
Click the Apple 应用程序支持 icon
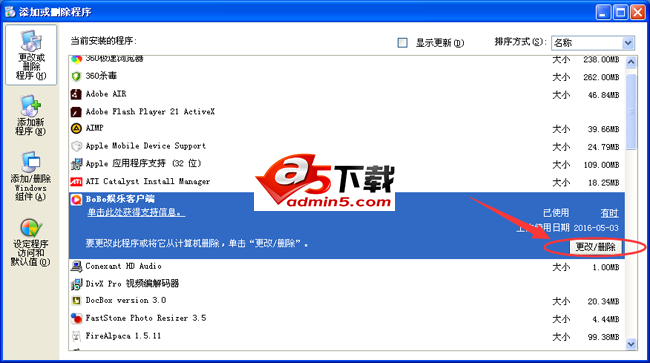point(76,164)
